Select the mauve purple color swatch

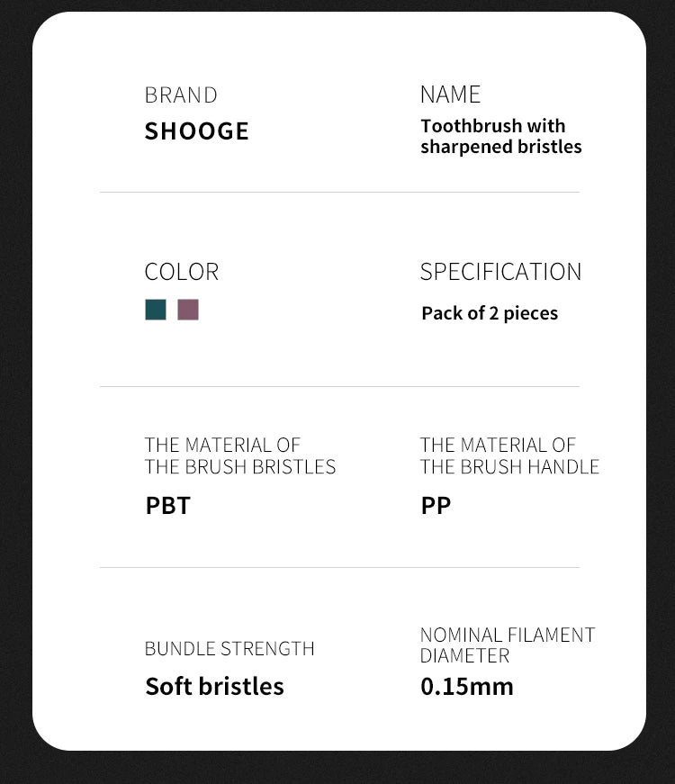[x=188, y=310]
